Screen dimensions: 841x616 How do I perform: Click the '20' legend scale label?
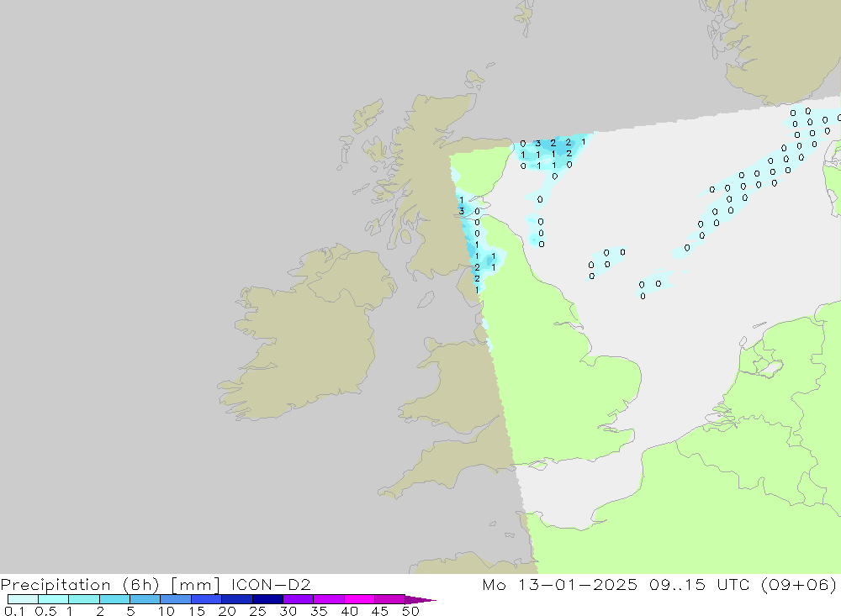pos(227,611)
